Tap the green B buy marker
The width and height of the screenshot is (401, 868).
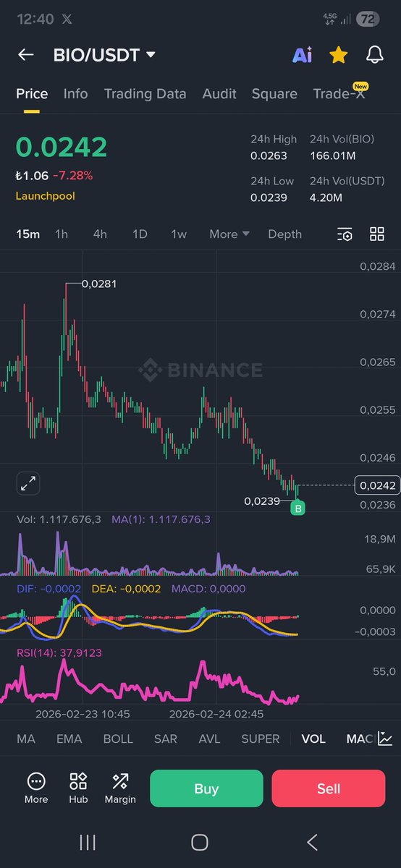(297, 509)
